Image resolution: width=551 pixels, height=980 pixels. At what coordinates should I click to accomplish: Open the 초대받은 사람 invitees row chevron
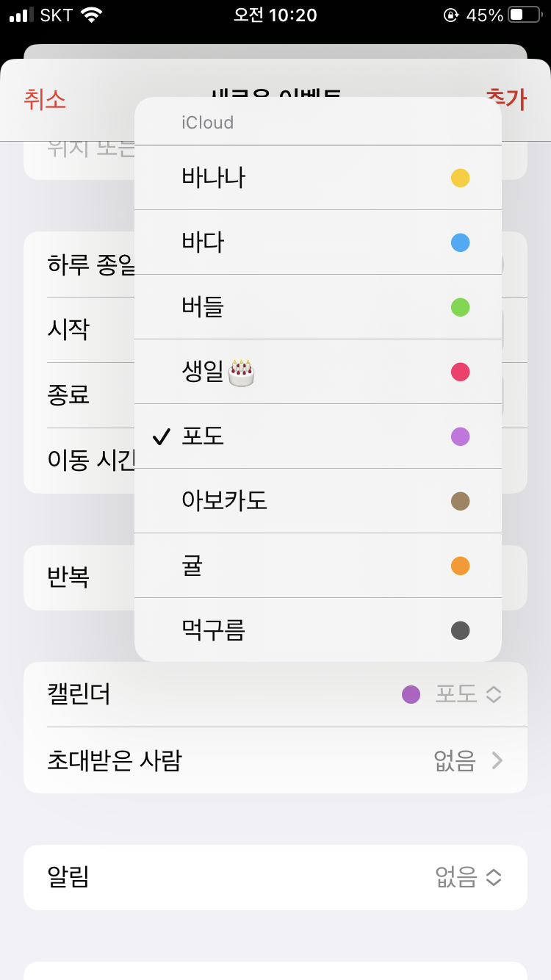[x=497, y=760]
